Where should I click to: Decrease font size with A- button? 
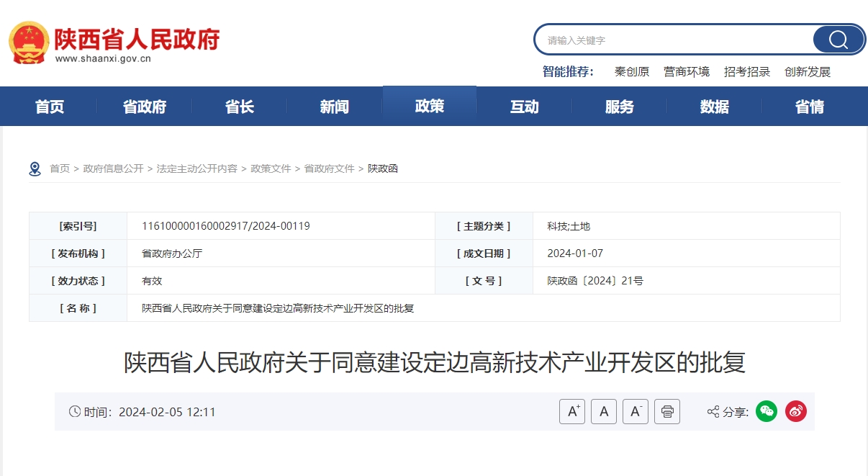click(x=636, y=411)
